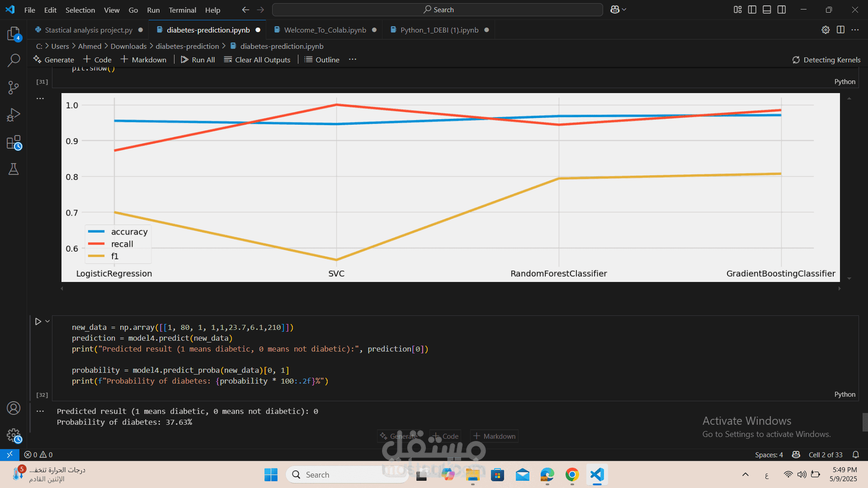Click the Search magnifier in activity bar

coord(14,60)
